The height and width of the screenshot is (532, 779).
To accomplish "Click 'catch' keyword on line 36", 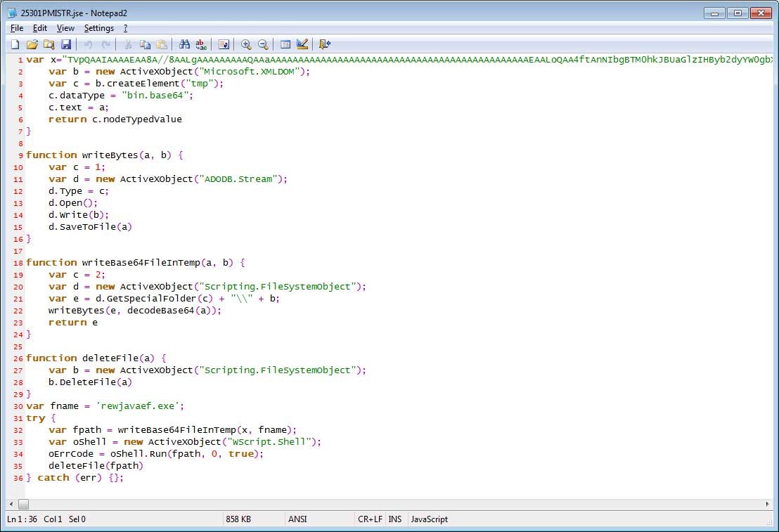I will [53, 477].
